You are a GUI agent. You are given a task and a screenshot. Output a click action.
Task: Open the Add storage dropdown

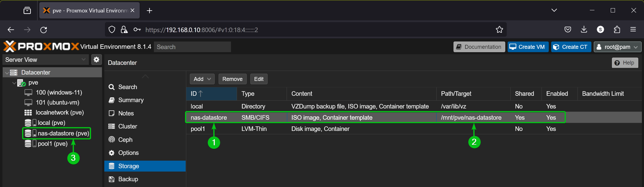(x=202, y=79)
